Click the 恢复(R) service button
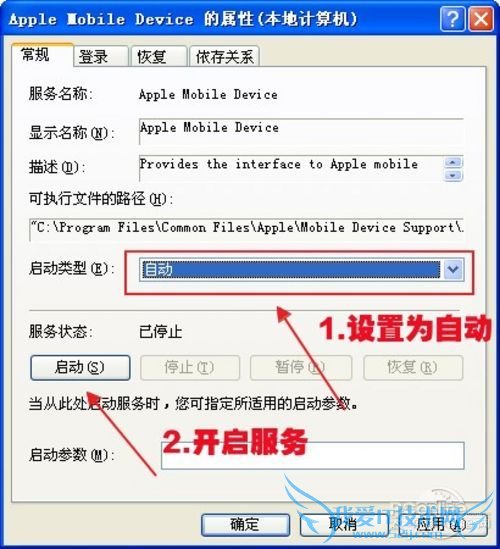The image size is (500, 549). click(413, 368)
